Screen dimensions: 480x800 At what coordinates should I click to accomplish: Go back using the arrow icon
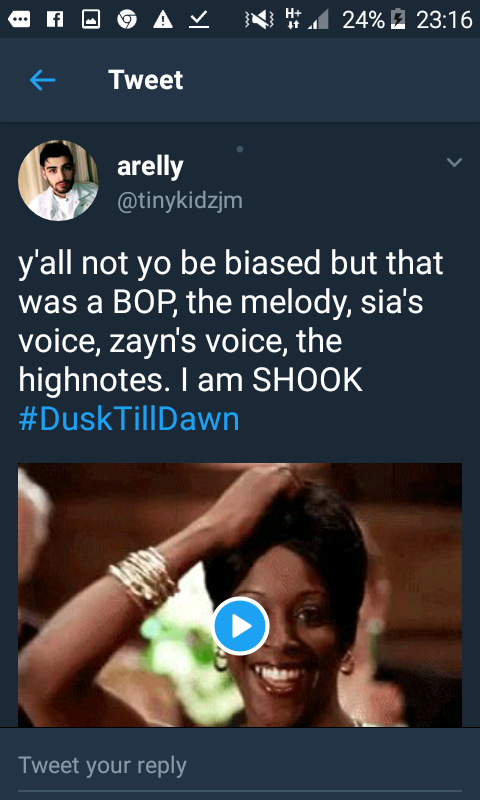(x=42, y=80)
